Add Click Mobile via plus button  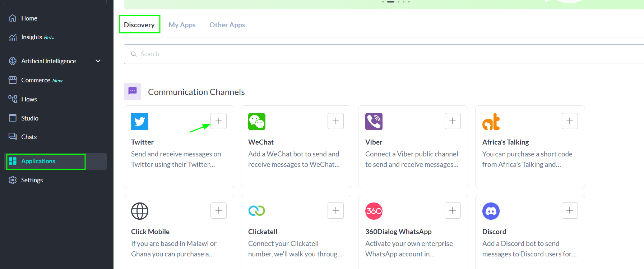pyautogui.click(x=218, y=210)
